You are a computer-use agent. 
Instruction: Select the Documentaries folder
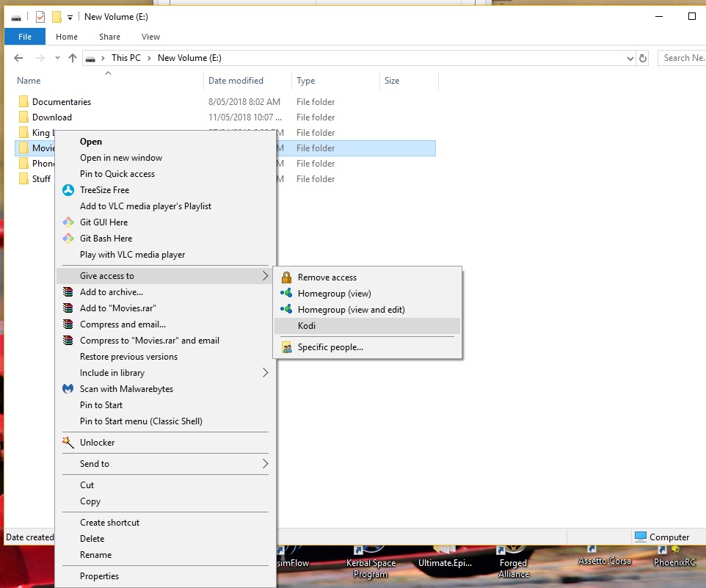point(62,102)
